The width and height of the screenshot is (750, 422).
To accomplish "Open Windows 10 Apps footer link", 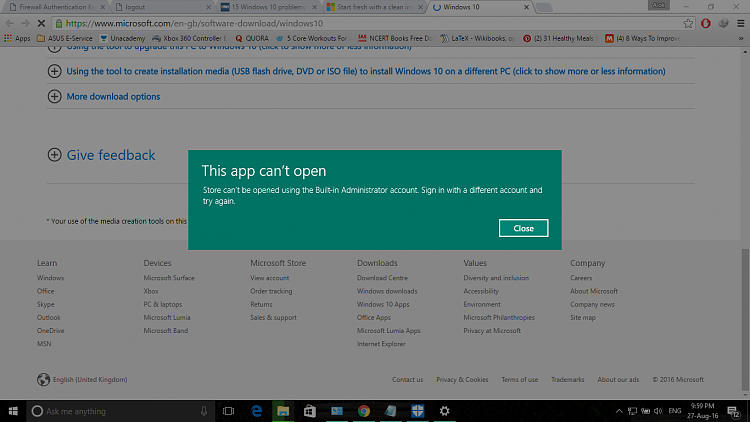I will tap(383, 304).
